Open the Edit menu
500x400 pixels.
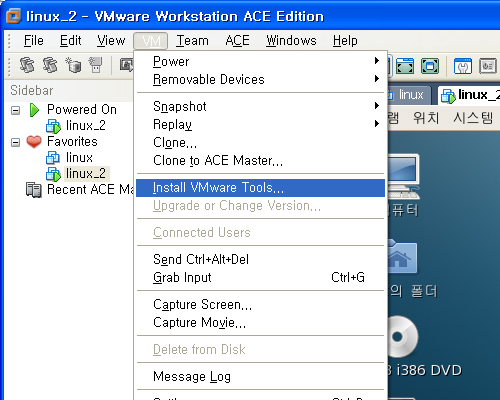point(70,41)
